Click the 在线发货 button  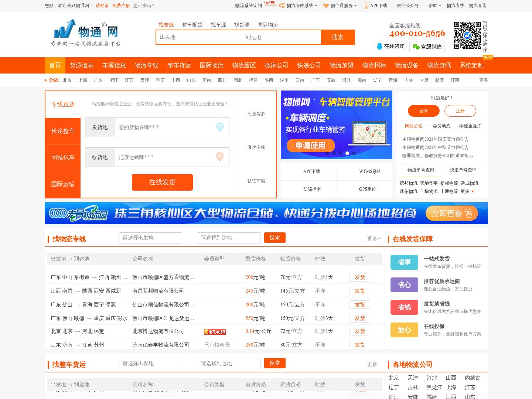coord(162,182)
